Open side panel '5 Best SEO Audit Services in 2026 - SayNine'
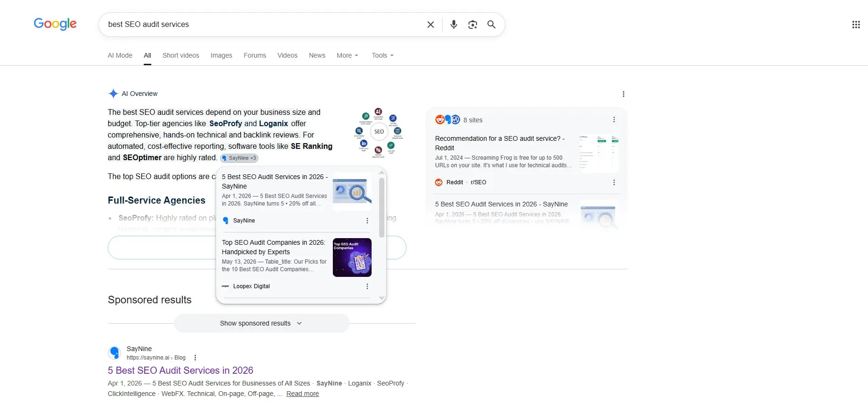Image resolution: width=868 pixels, height=412 pixels. click(x=501, y=204)
